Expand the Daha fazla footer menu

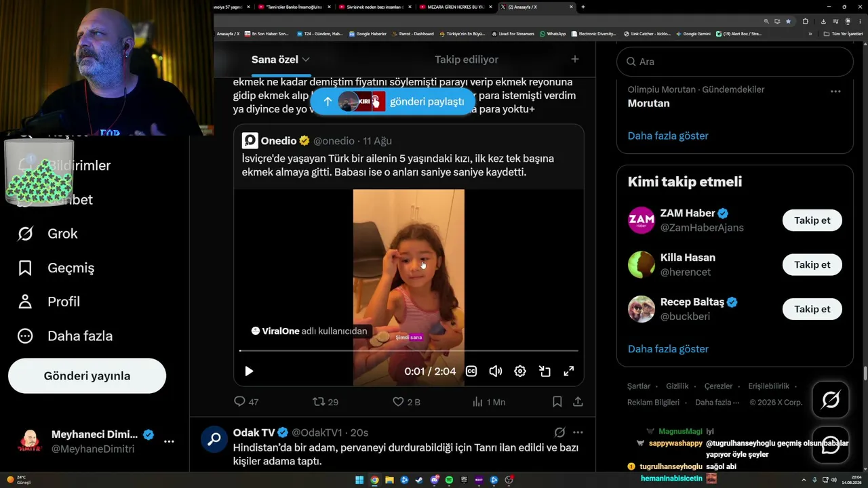717,402
